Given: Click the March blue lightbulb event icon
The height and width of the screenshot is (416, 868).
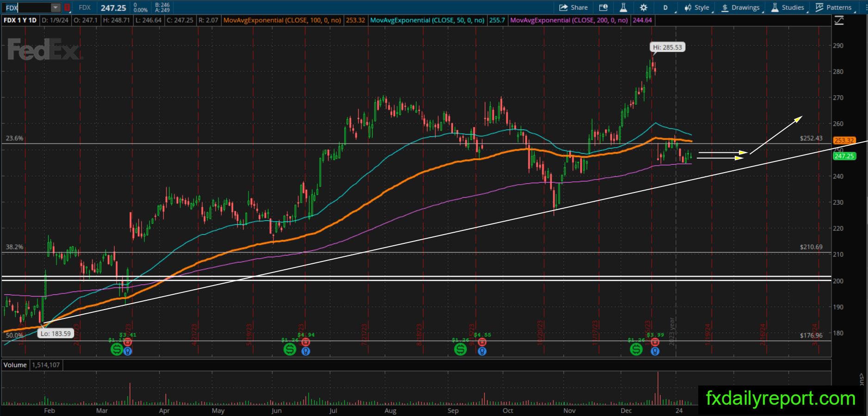Looking at the screenshot, I should click(128, 351).
